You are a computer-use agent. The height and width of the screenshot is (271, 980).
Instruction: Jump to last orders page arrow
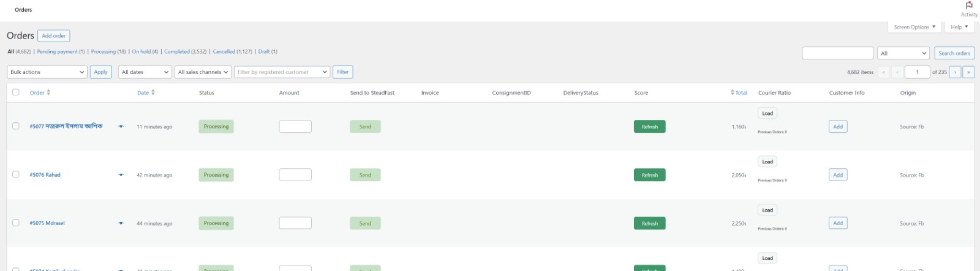click(968, 72)
